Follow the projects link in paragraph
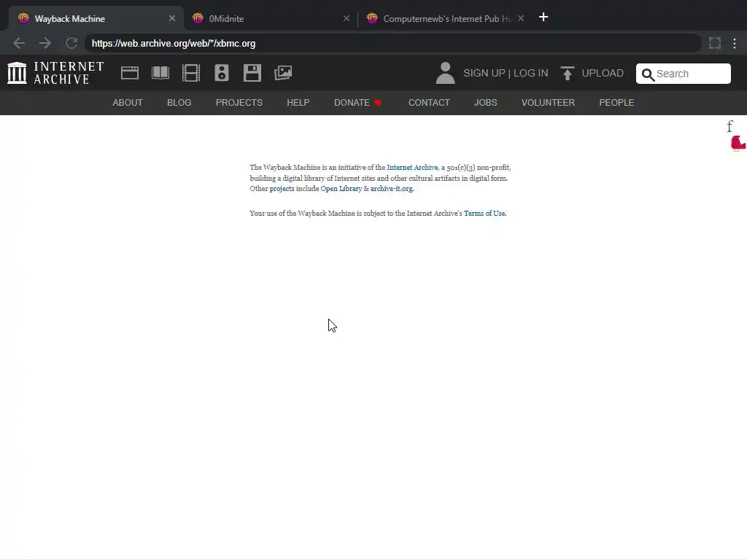This screenshot has height=560, width=747. 282,188
